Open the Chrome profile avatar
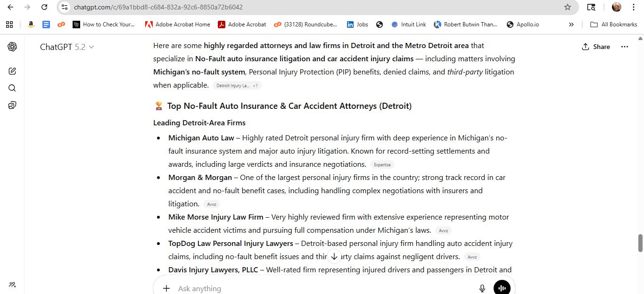 [617, 7]
